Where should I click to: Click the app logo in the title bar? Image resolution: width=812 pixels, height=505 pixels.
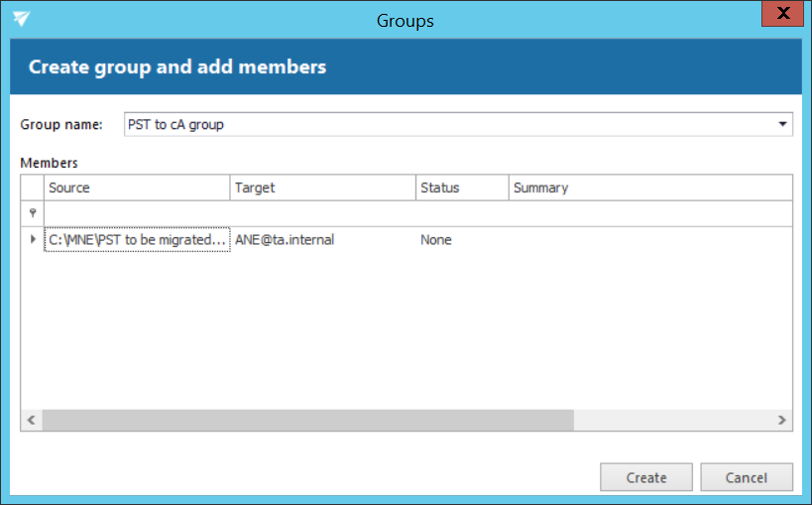[x=21, y=19]
